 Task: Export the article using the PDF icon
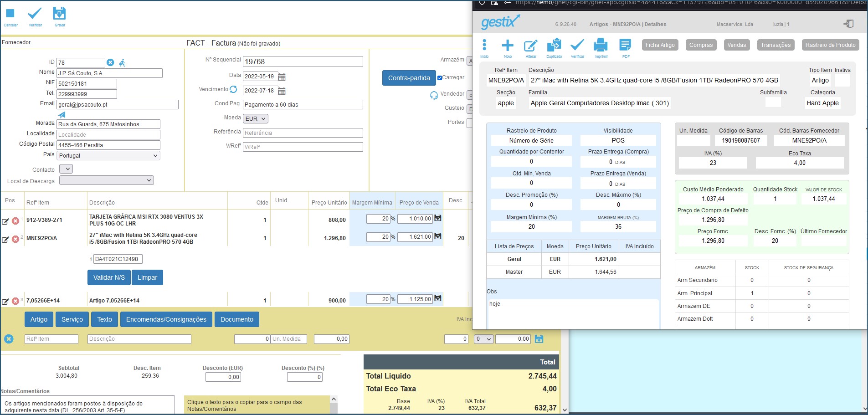point(625,45)
